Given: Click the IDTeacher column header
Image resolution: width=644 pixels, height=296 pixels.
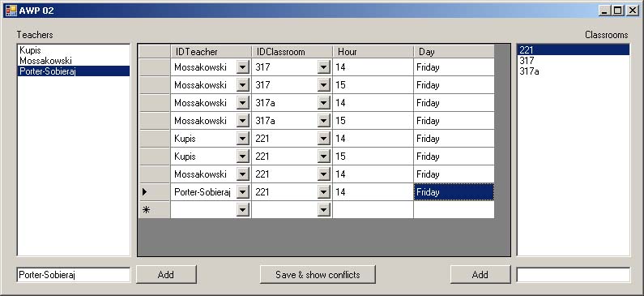Looking at the screenshot, I should pos(211,51).
